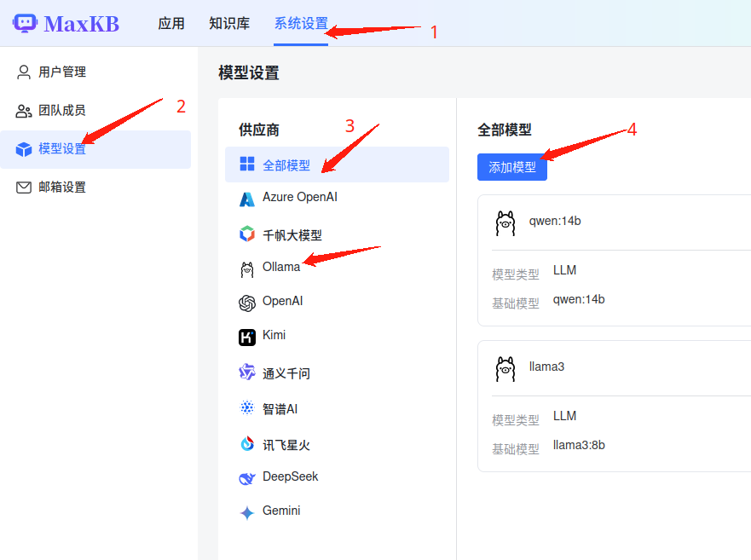Image resolution: width=751 pixels, height=560 pixels.
Task: Click the base model value qwen:14b
Action: pos(579,300)
